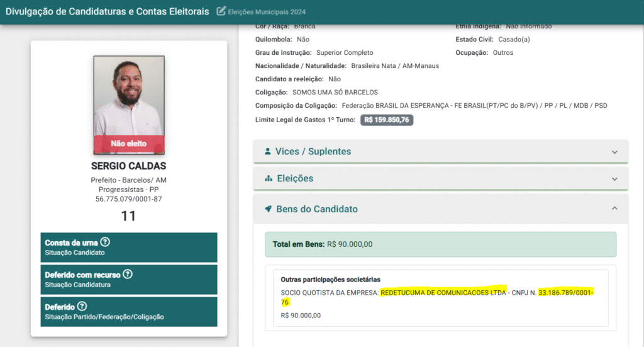This screenshot has height=347, width=644.
Task: Click the person icon in Vices / Suplentes
Action: pos(268,152)
